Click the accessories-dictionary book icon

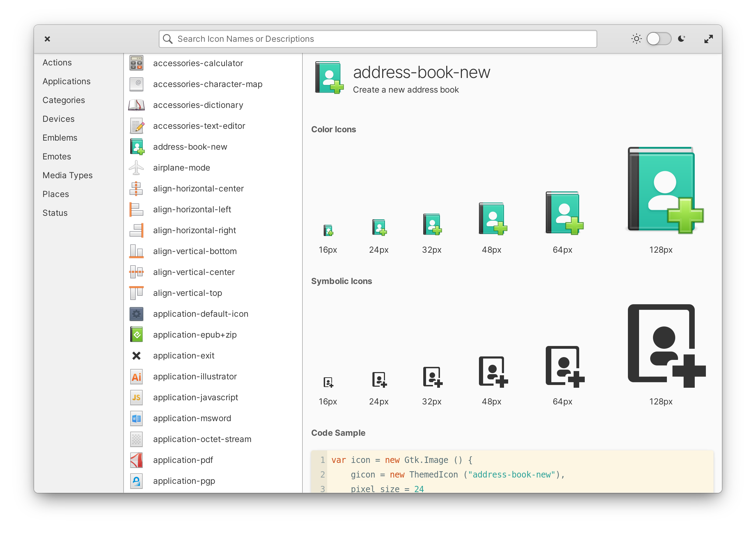pos(136,105)
